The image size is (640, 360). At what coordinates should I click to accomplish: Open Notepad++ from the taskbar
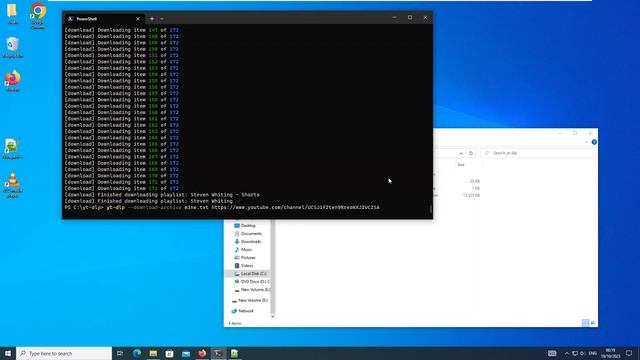[x=235, y=353]
